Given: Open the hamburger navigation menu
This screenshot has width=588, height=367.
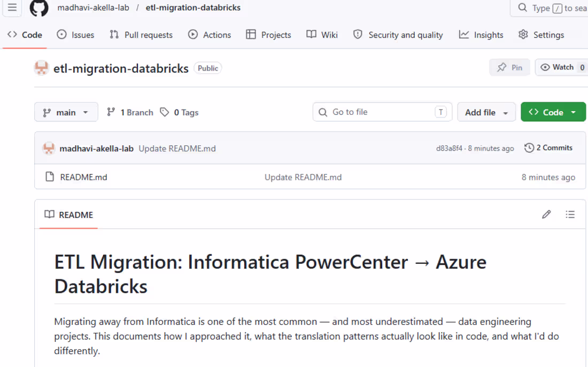Looking at the screenshot, I should point(12,7).
